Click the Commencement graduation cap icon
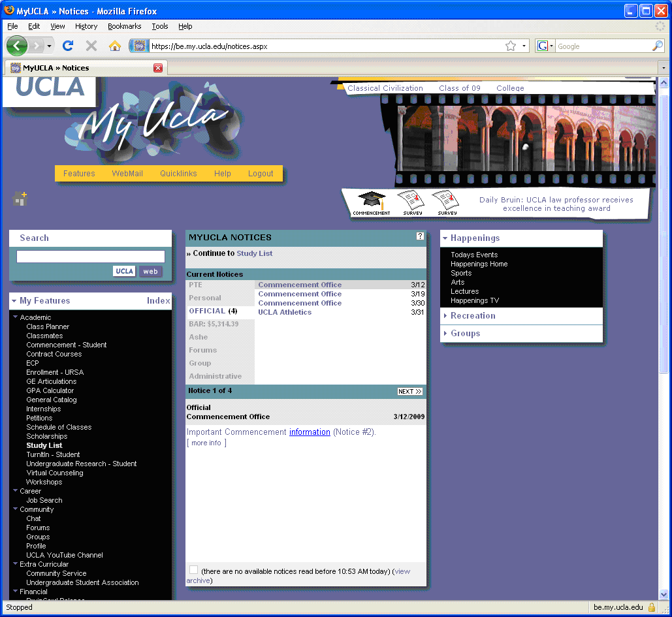Viewport: 672px width, 617px height. pos(371,201)
